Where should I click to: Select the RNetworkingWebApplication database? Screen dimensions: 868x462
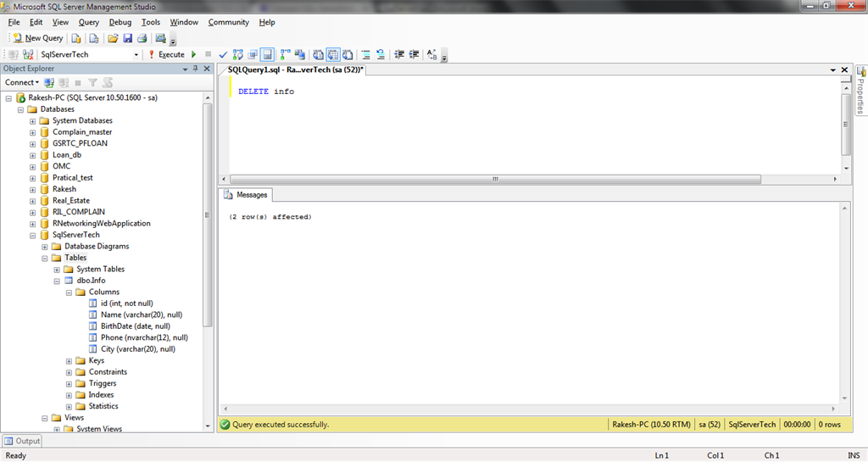tap(102, 224)
